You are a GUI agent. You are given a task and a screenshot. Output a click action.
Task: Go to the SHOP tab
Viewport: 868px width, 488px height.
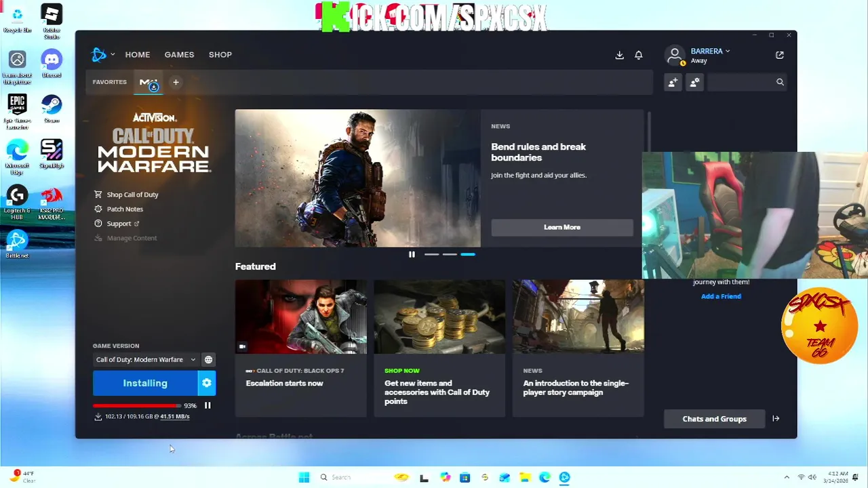(220, 55)
